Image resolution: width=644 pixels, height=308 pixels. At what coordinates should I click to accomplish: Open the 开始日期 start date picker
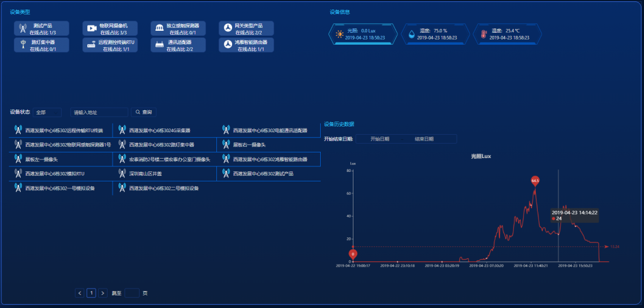coord(380,139)
